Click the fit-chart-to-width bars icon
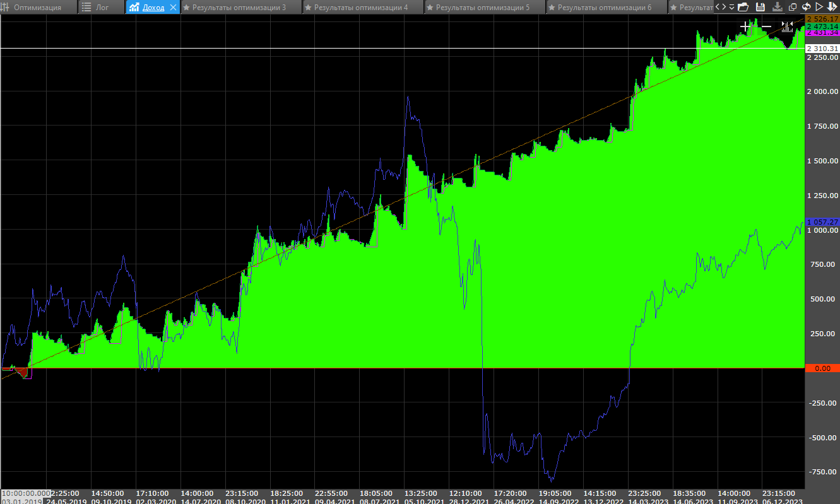The height and width of the screenshot is (504, 840). point(787,26)
